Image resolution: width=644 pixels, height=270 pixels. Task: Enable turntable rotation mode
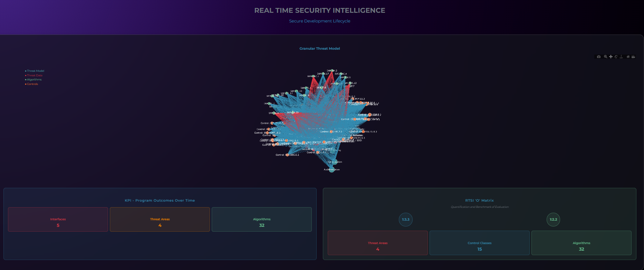(x=621, y=57)
